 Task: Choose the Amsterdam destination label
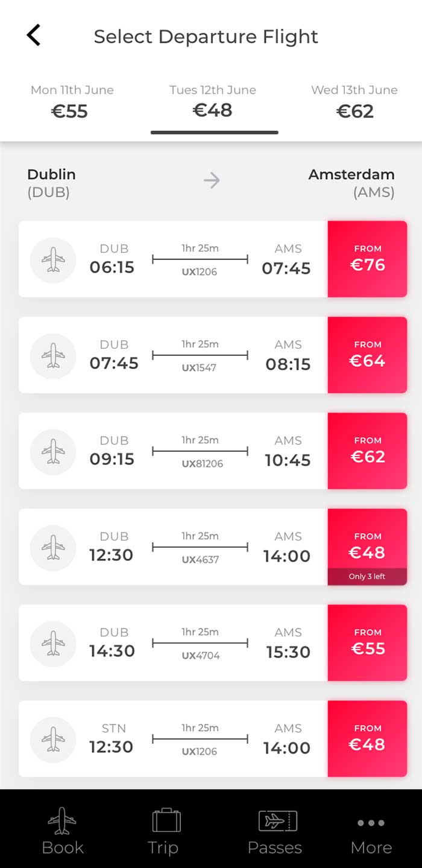[351, 175]
